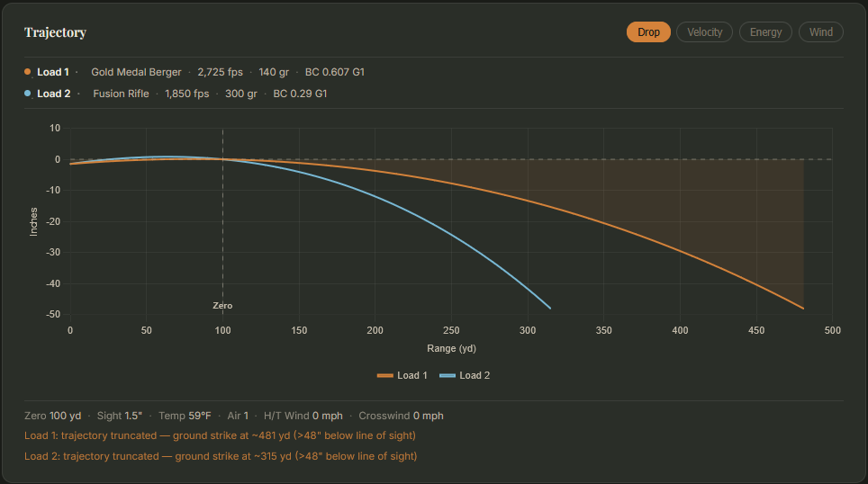Click the end of the blue Load 2 curve
The height and width of the screenshot is (484, 868).
coord(550,308)
